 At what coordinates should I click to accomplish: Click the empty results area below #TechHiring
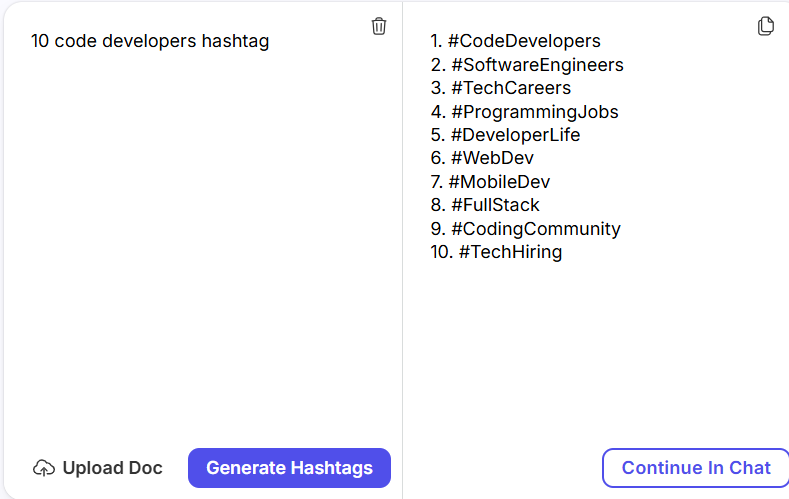(x=595, y=350)
